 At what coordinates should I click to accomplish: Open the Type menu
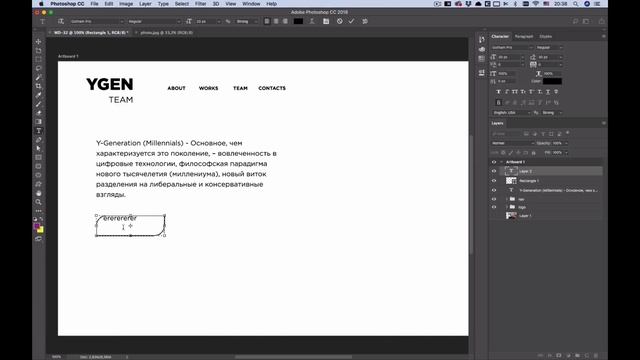(163, 4)
